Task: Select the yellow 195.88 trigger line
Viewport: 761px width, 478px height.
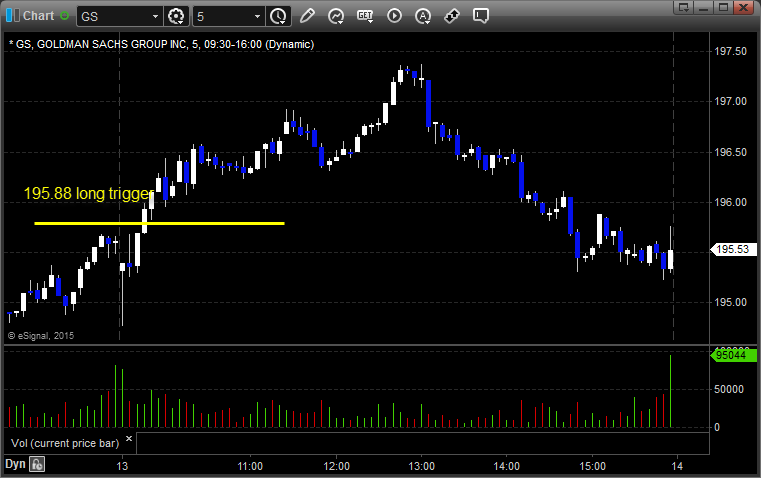Action: [x=159, y=223]
